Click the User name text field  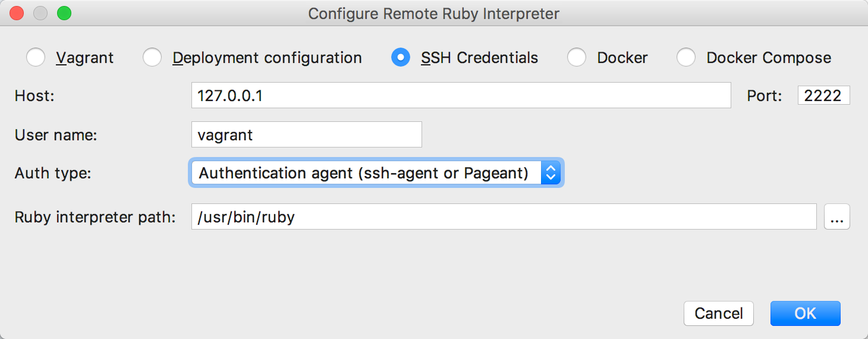point(306,135)
